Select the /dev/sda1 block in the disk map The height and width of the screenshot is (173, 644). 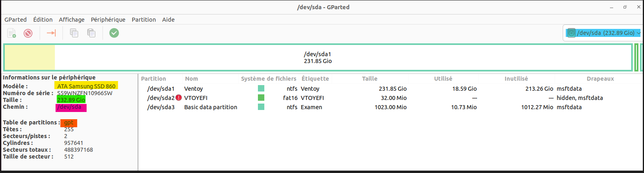tap(318, 57)
